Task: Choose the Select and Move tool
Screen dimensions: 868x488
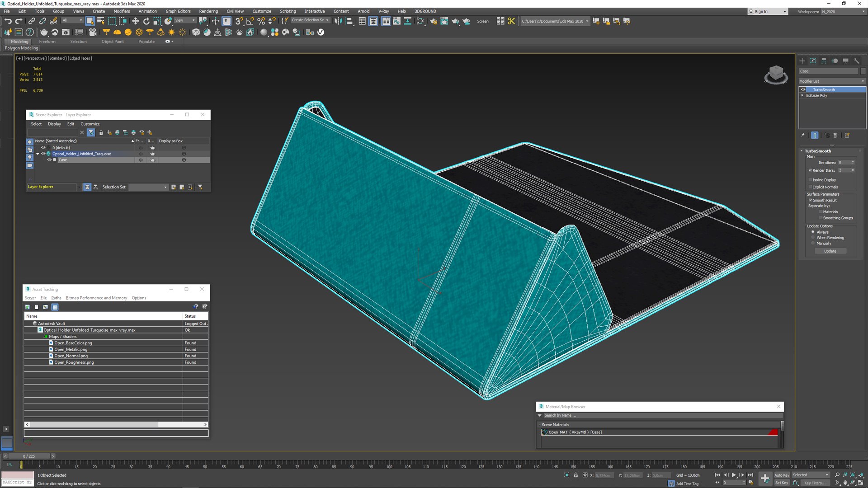Action: tap(135, 21)
